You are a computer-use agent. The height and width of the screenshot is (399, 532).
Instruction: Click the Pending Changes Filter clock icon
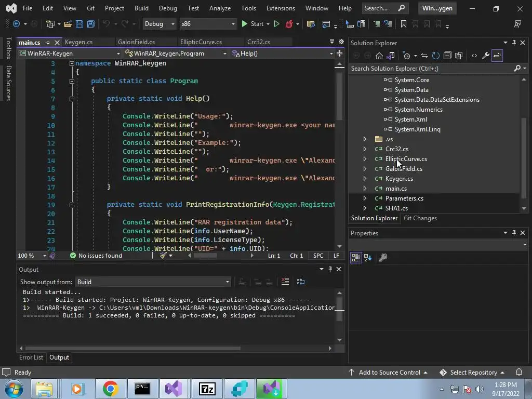coord(406,56)
